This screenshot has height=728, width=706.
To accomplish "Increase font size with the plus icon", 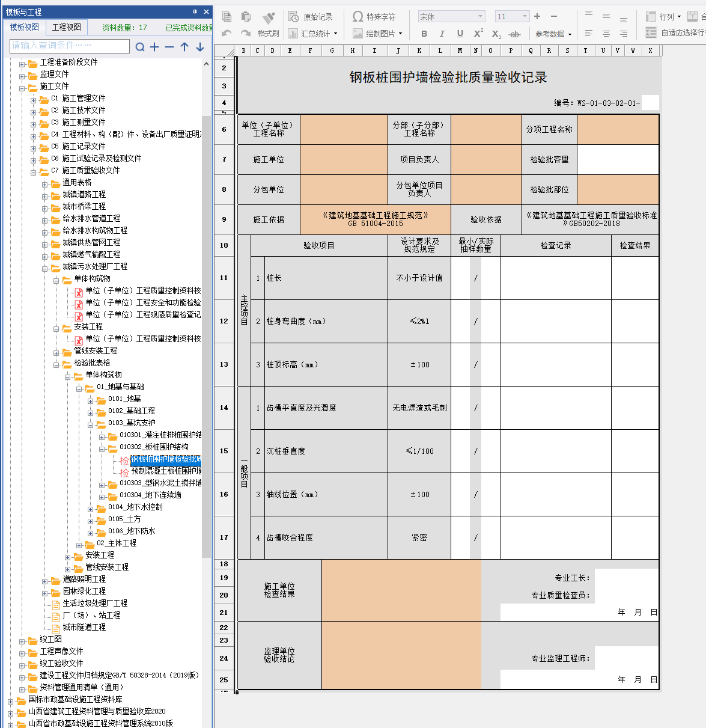I will coord(537,17).
